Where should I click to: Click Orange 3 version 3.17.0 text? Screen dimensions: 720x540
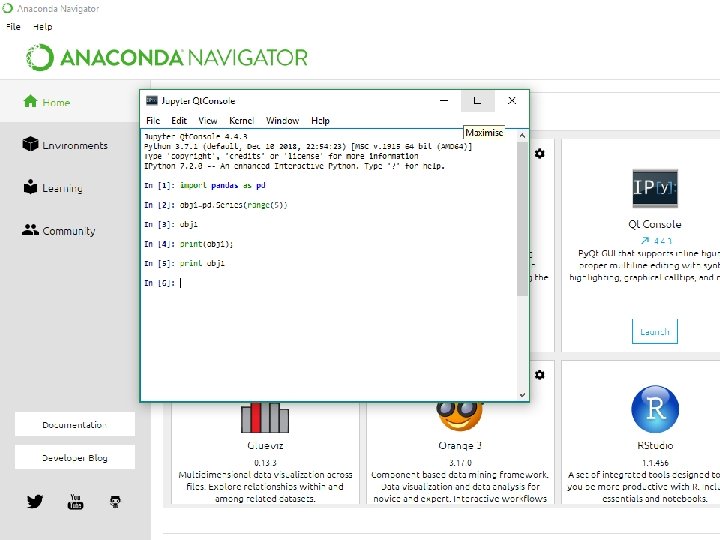point(460,462)
